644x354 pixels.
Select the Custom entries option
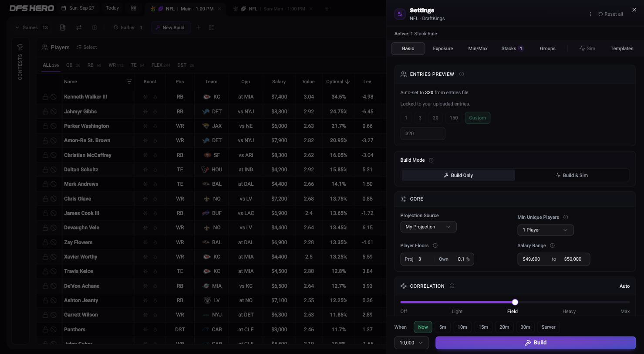point(477,118)
